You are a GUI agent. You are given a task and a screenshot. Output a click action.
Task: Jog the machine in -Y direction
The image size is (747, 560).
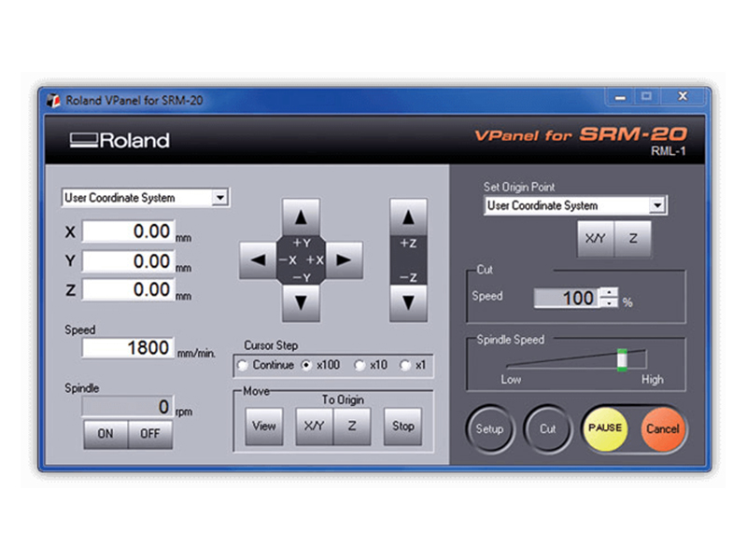[303, 301]
